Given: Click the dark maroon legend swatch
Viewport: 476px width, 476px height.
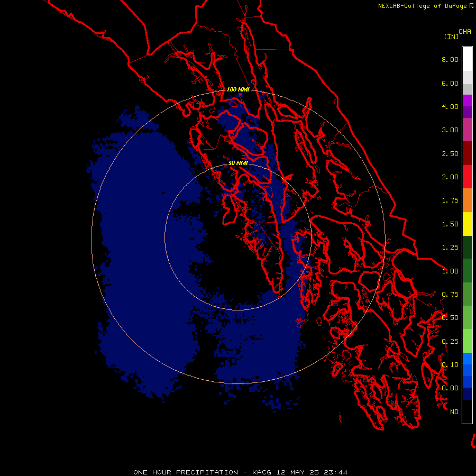Looking at the screenshot, I should coord(467,153).
